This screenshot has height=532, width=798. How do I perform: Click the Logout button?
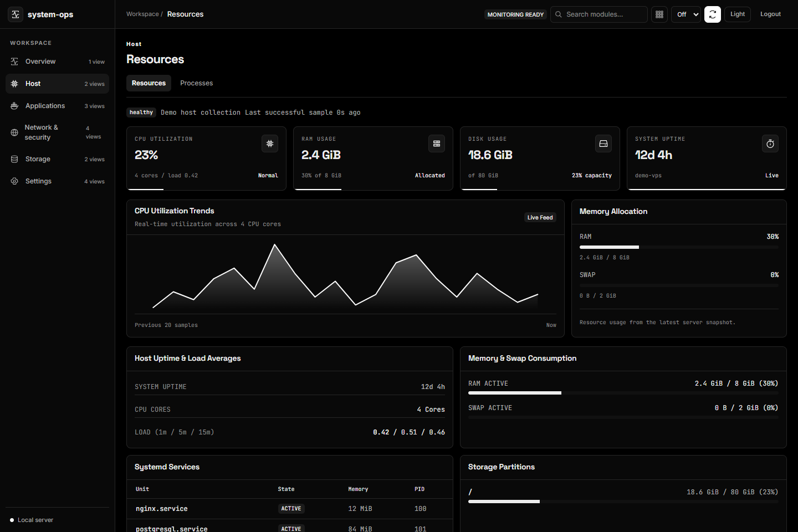770,14
